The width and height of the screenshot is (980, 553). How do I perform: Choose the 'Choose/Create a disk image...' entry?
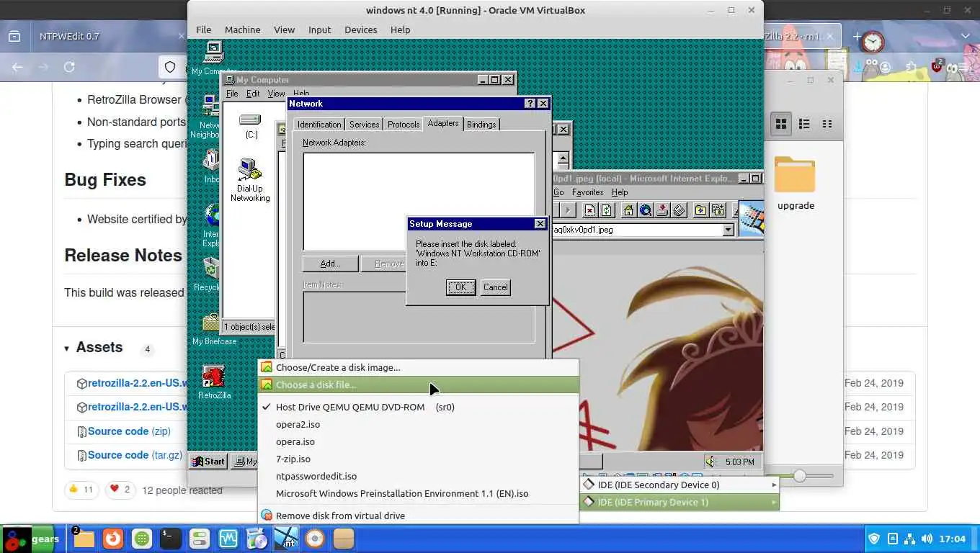[418, 367]
